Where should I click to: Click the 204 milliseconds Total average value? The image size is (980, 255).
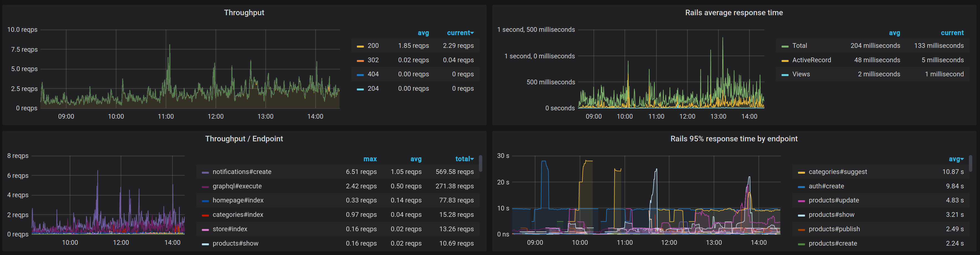click(875, 46)
